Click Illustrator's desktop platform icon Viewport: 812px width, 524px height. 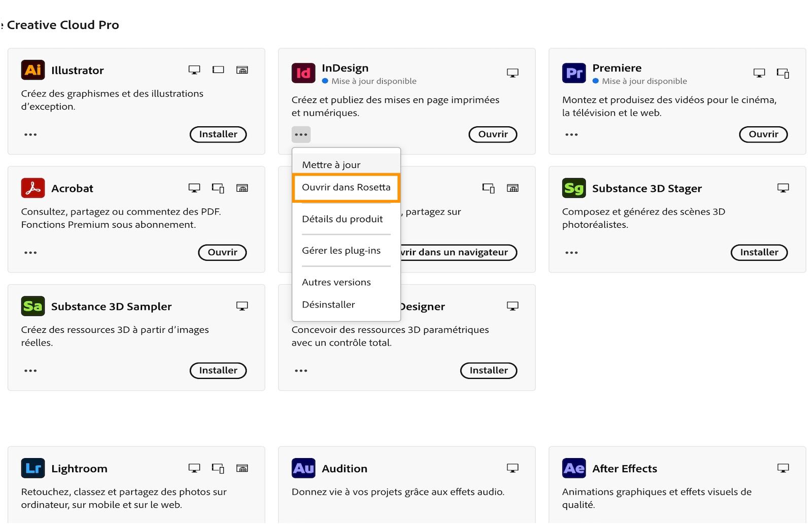[194, 70]
